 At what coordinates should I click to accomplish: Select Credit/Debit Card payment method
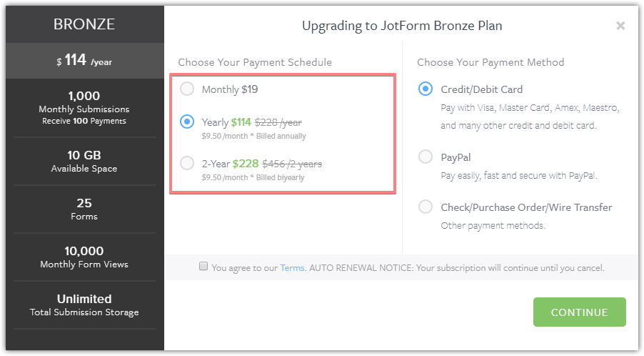426,89
